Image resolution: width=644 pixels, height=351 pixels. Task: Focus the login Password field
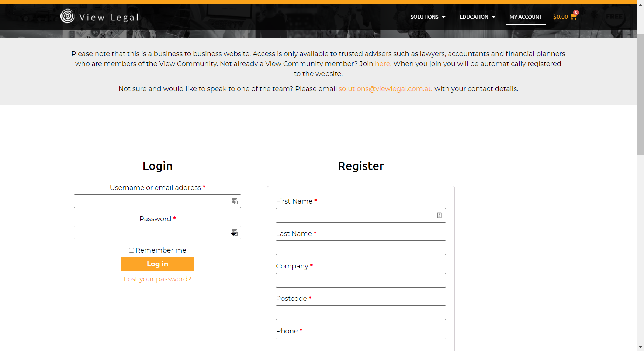(x=157, y=232)
